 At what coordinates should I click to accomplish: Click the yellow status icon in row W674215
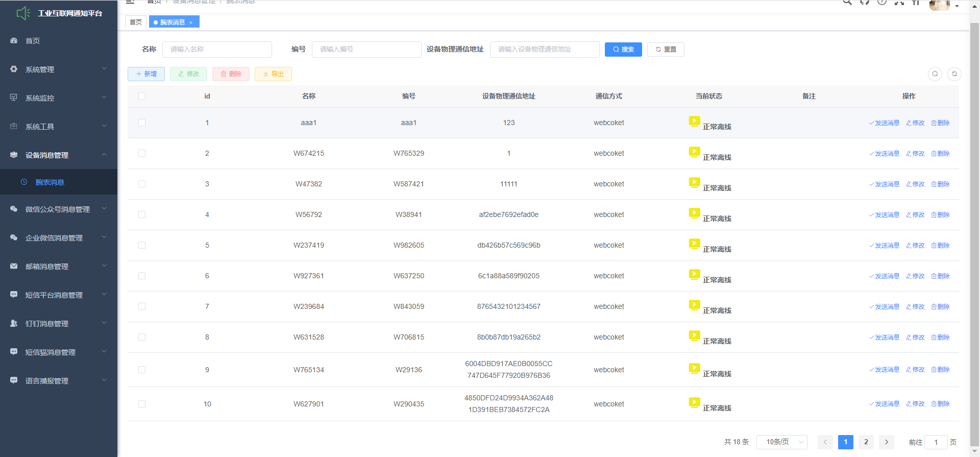coord(694,152)
